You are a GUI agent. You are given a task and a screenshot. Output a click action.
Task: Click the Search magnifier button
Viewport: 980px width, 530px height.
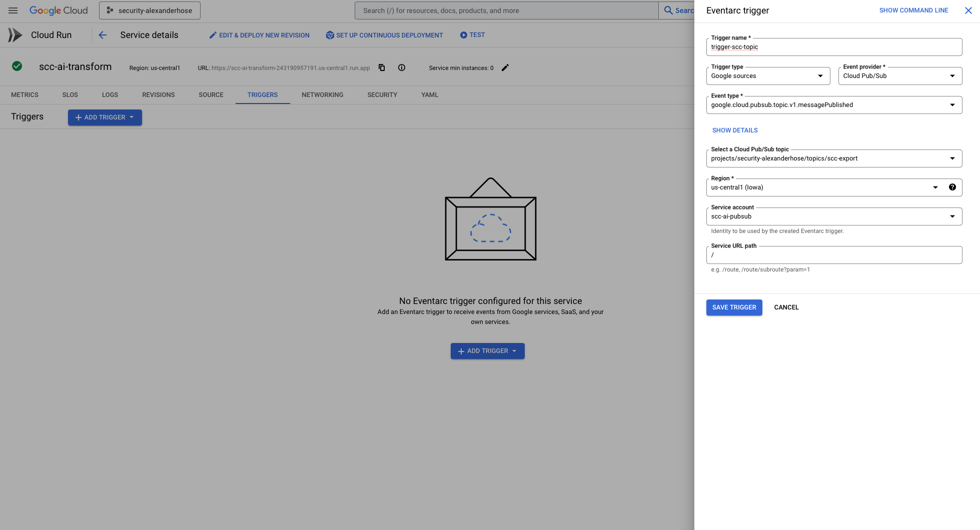tap(676, 10)
